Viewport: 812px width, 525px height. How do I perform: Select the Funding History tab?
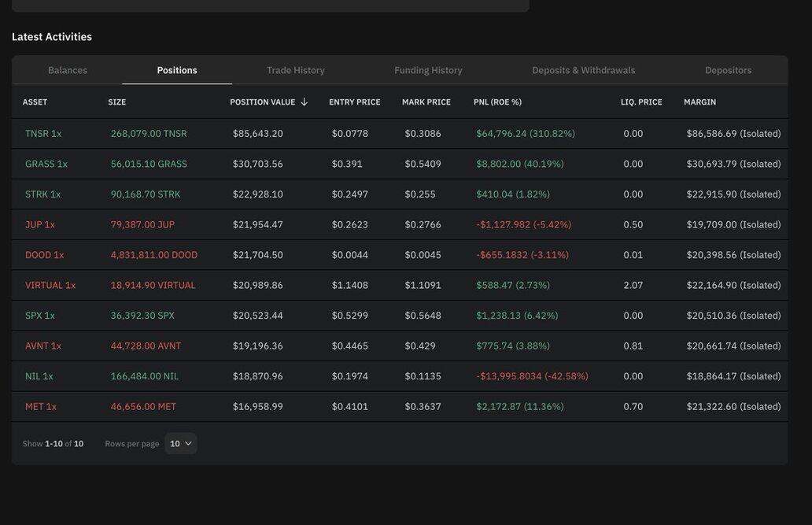[428, 71]
